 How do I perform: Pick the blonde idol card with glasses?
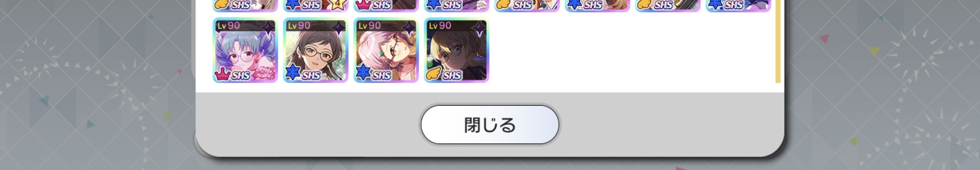point(456,50)
